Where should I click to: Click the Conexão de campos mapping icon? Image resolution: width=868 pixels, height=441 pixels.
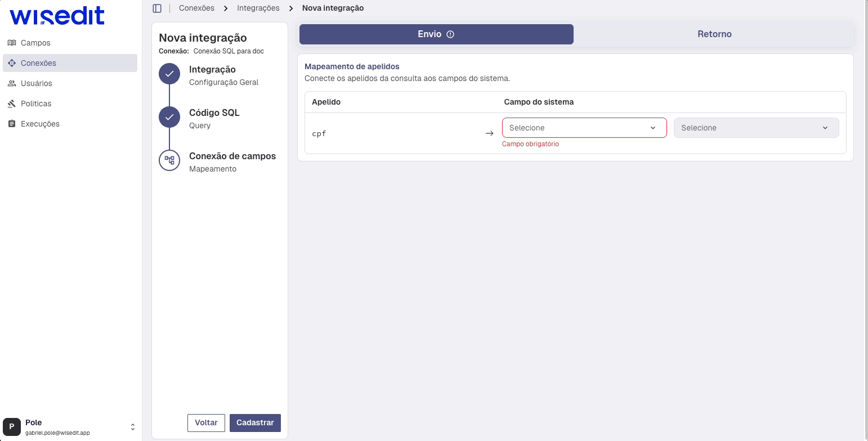coord(169,160)
